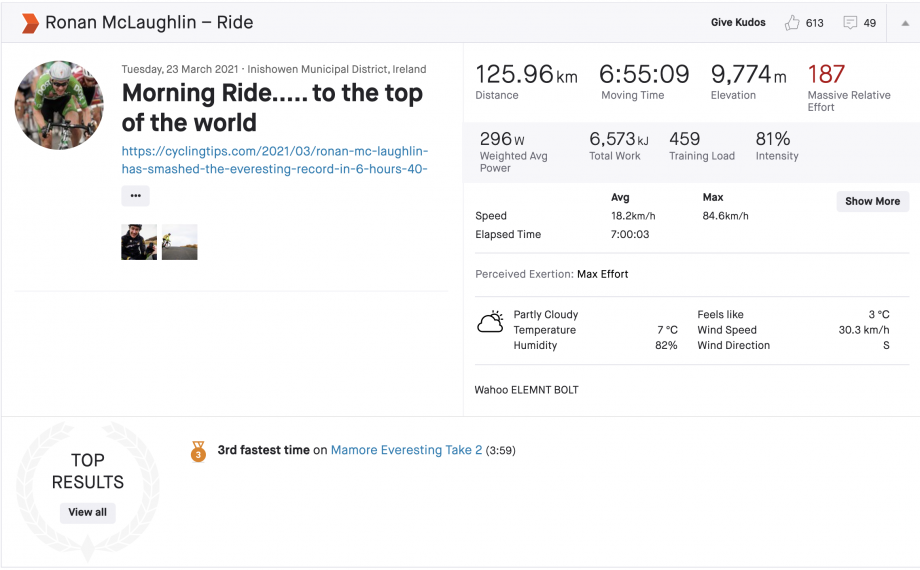Click the bronze 3rd place medal icon
Viewport: 920px width, 570px height.
point(198,451)
